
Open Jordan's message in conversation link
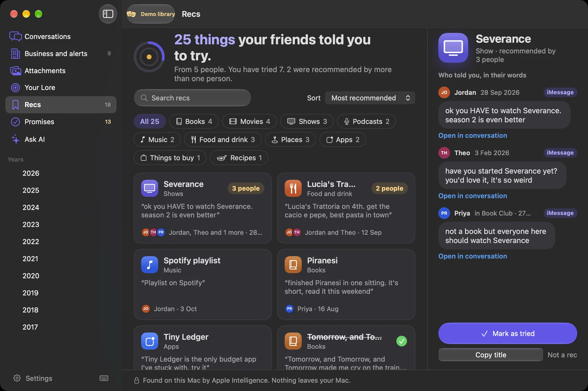pyautogui.click(x=473, y=135)
